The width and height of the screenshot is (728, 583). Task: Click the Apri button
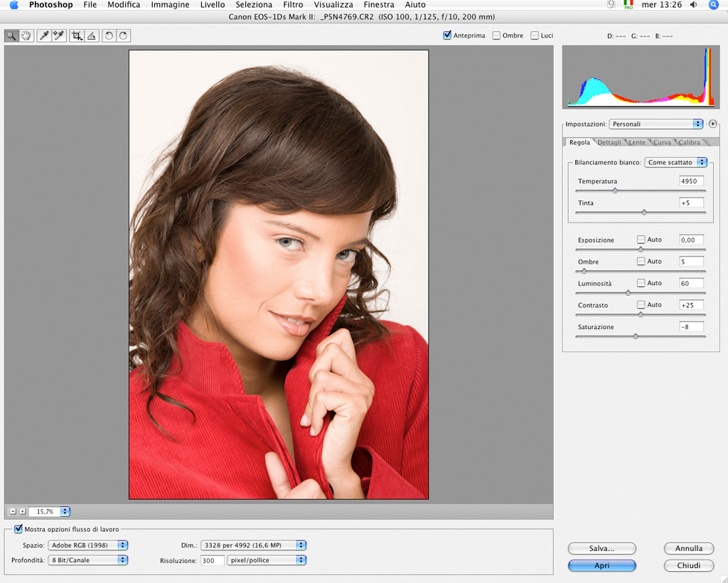(601, 566)
